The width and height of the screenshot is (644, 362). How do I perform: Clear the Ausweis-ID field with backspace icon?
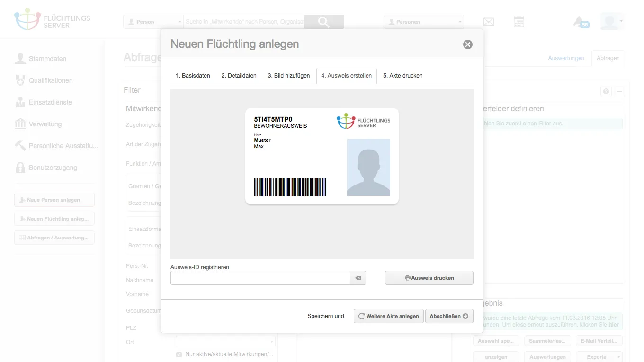coord(358,278)
